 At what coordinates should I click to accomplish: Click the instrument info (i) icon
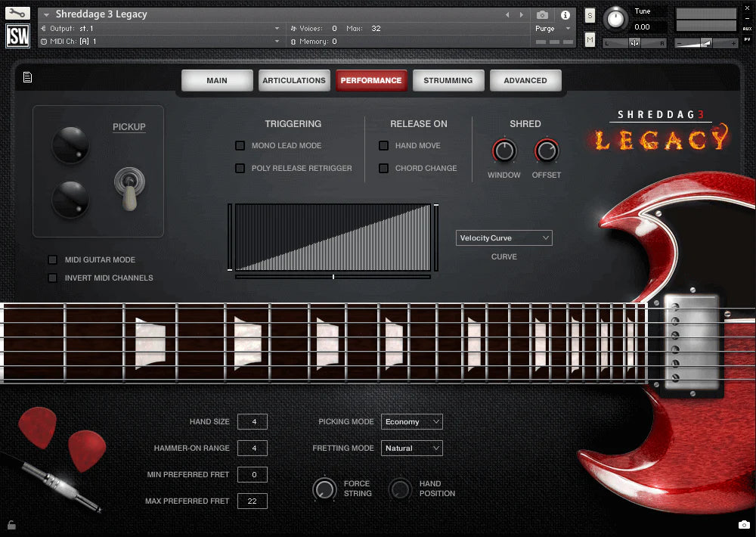coord(565,14)
